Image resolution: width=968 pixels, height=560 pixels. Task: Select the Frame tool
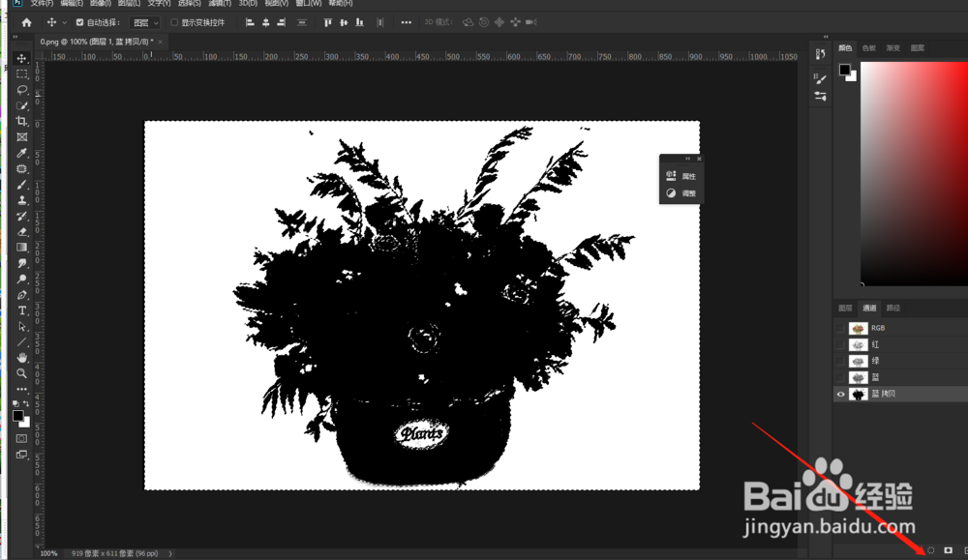click(x=21, y=137)
